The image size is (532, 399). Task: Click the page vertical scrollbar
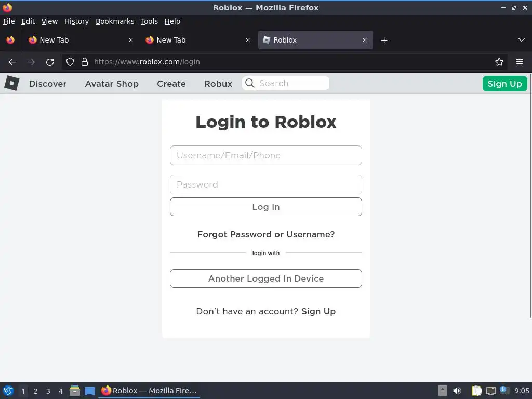click(530, 196)
